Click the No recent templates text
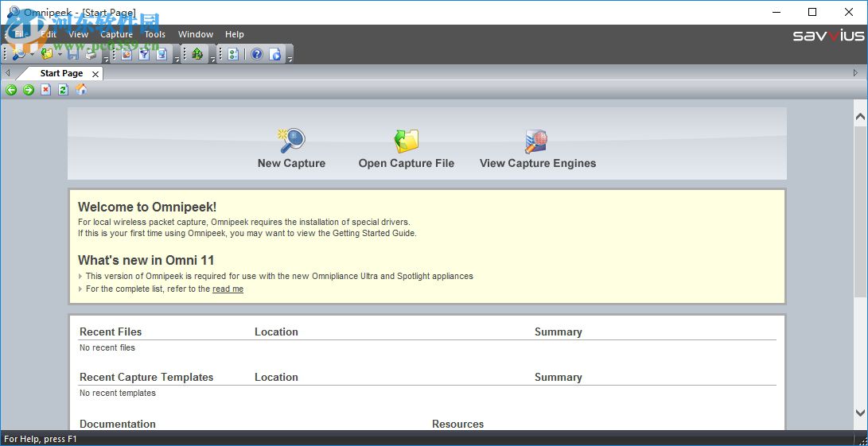This screenshot has height=446, width=868. tap(118, 393)
